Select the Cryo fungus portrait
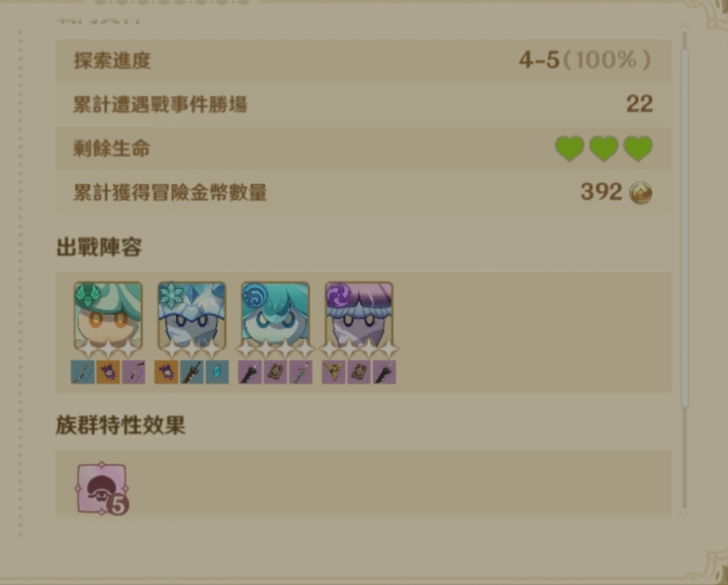Image resolution: width=728 pixels, height=585 pixels. (x=192, y=317)
